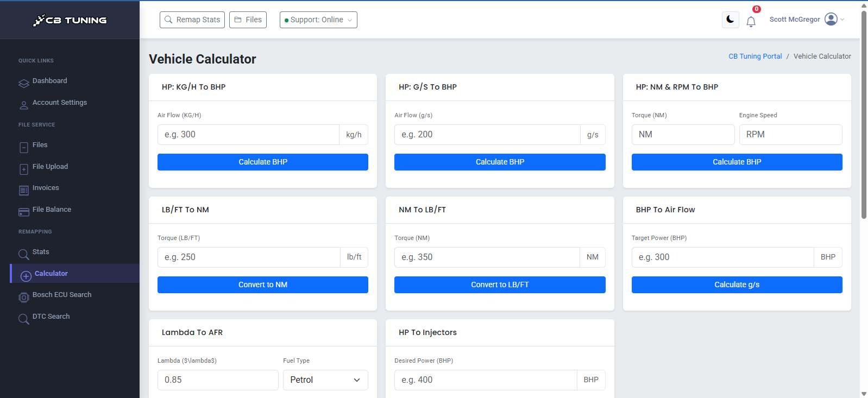This screenshot has width=868, height=398.
Task: Expand the Support: Online dropdown
Action: click(318, 20)
